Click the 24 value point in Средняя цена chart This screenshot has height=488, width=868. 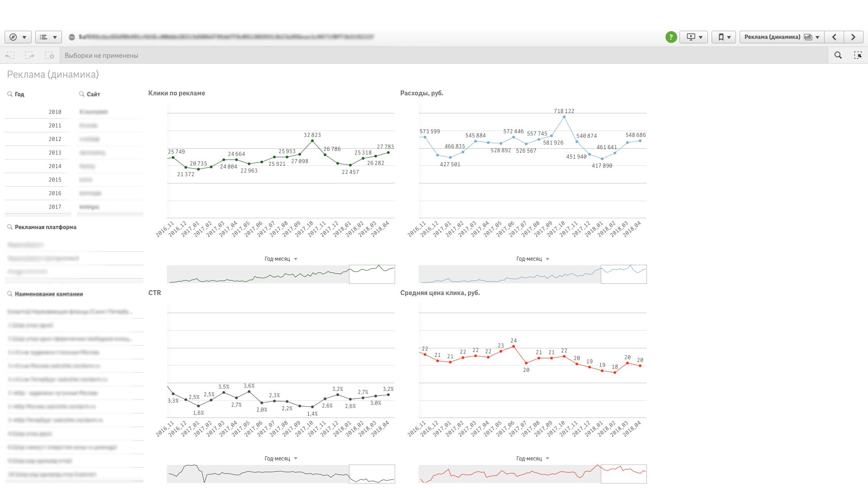[514, 347]
